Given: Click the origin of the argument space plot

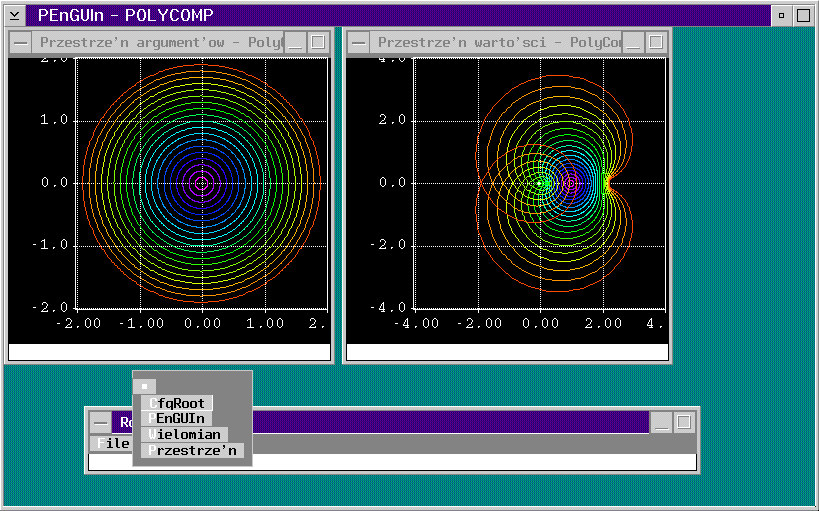Looking at the screenshot, I should coord(202,183).
